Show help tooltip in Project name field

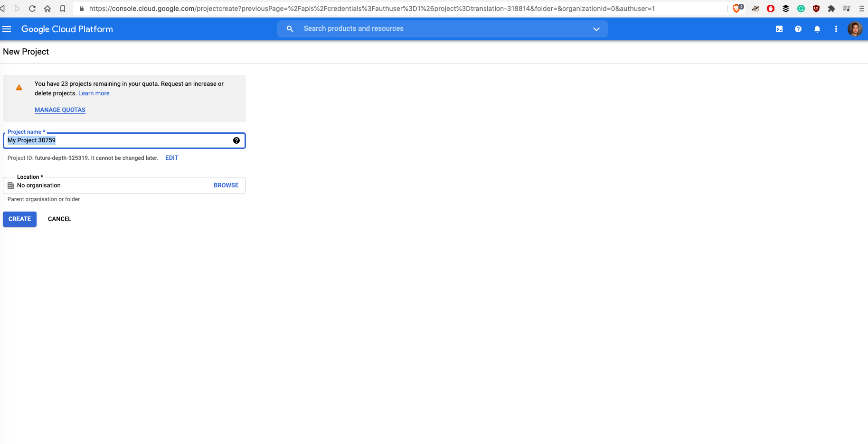click(236, 140)
